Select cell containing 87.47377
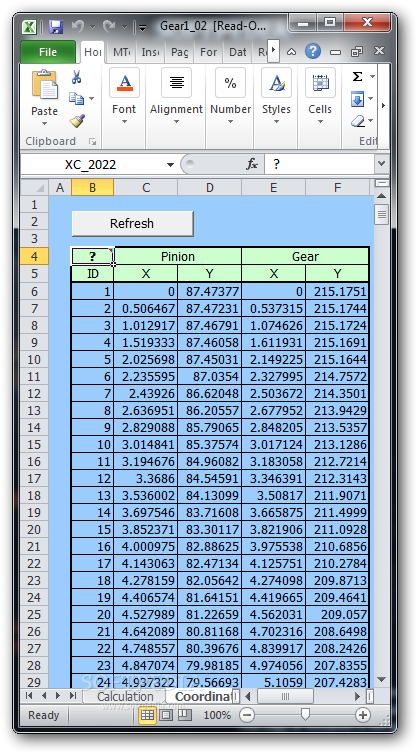Image resolution: width=418 pixels, height=754 pixels. 209,291
